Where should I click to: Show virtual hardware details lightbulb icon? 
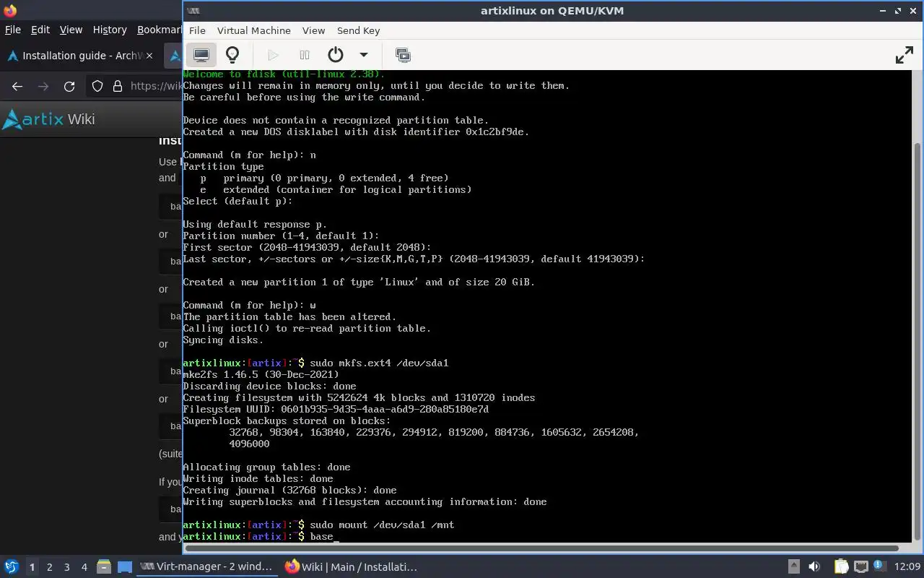click(x=232, y=55)
